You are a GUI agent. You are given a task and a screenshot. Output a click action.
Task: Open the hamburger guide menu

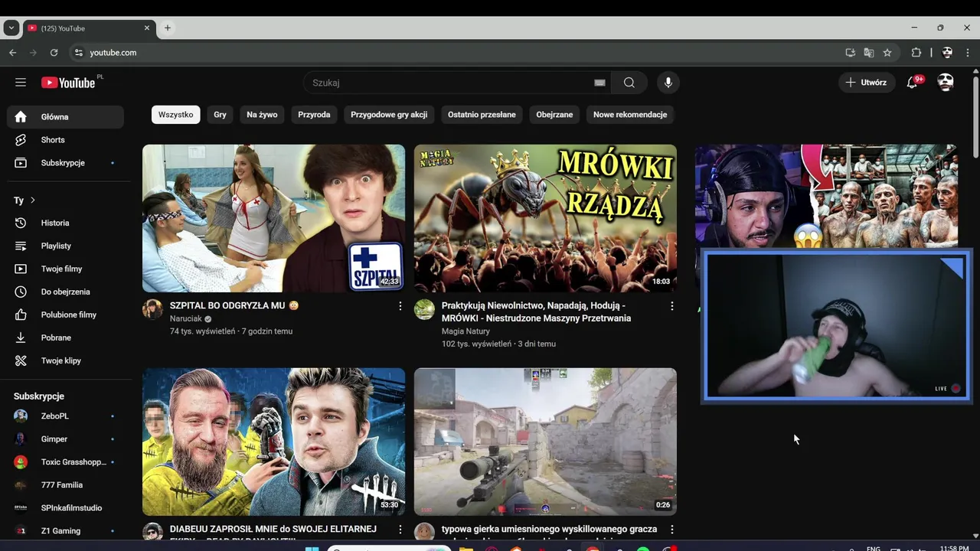[21, 83]
